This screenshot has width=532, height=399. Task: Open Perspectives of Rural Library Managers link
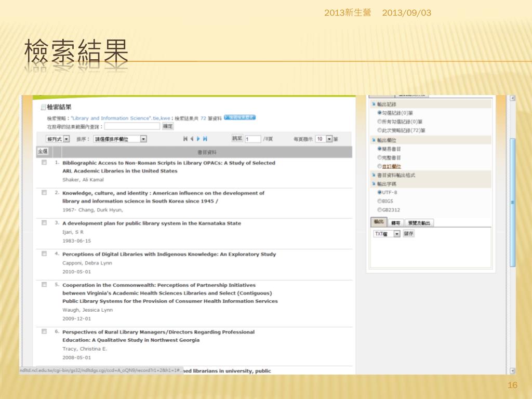[158, 336]
